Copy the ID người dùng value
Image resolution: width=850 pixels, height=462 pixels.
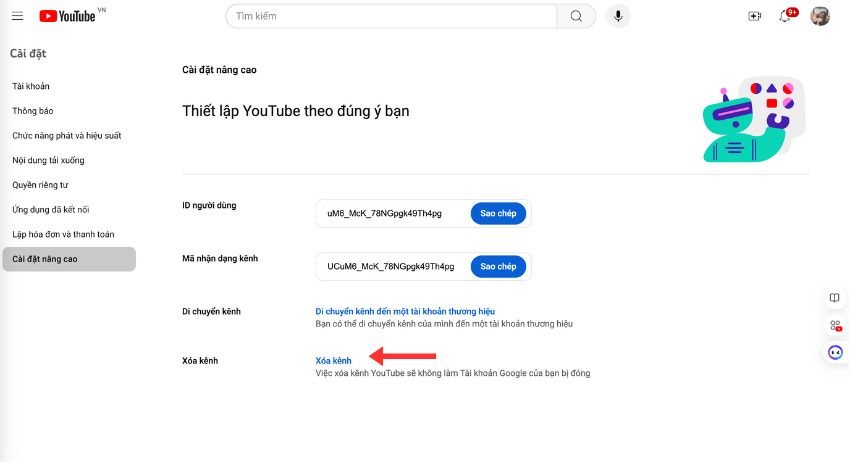pos(498,214)
